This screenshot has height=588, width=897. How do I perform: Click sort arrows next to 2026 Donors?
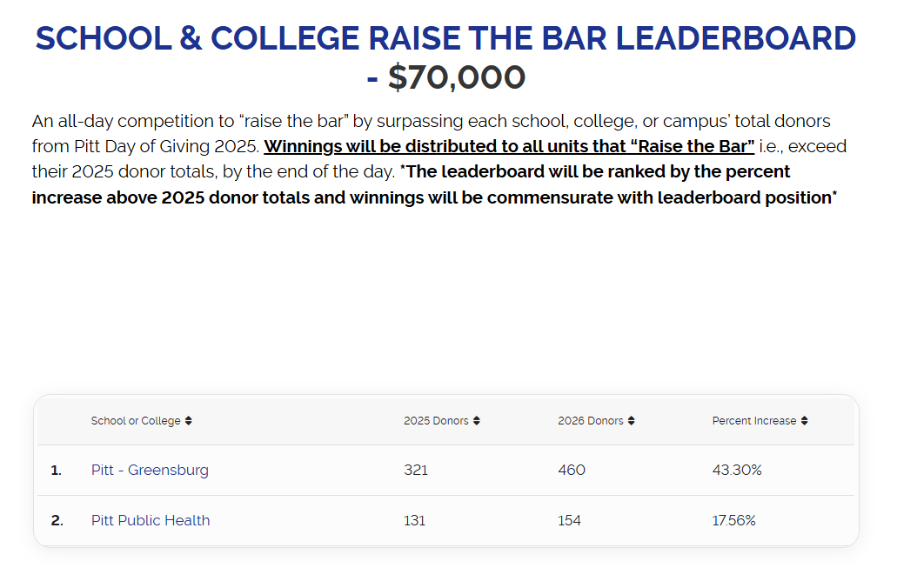click(x=632, y=421)
